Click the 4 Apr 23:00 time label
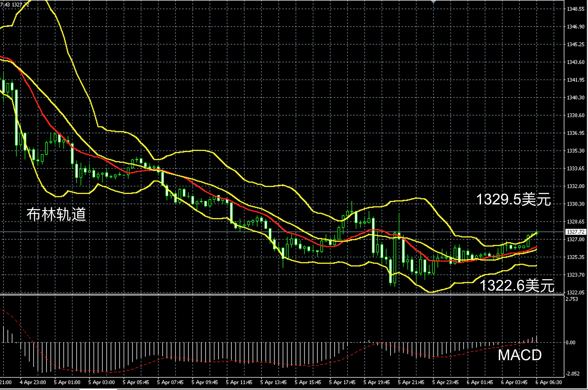 (33, 382)
